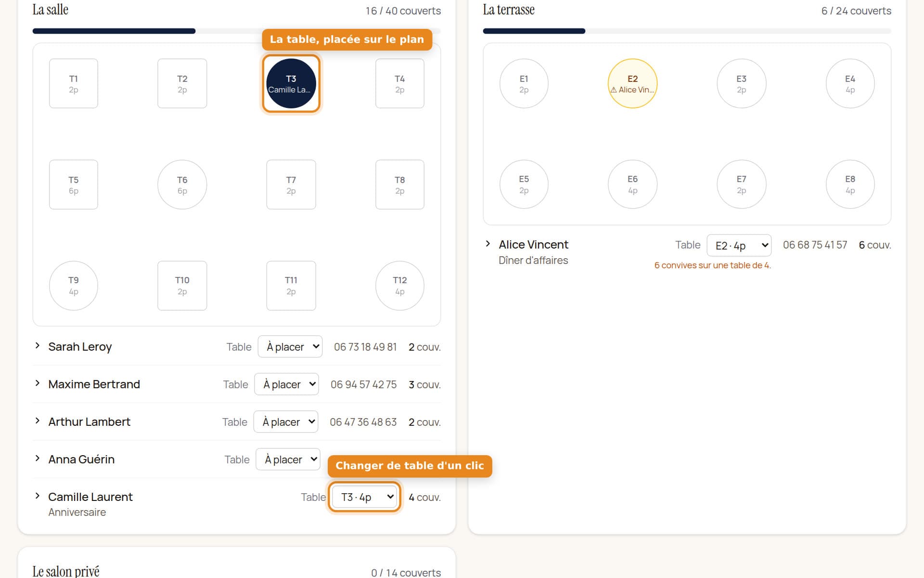Screen dimensions: 924x578
Task: Open Alice Vincent's E2 table dropdown
Action: click(x=739, y=246)
